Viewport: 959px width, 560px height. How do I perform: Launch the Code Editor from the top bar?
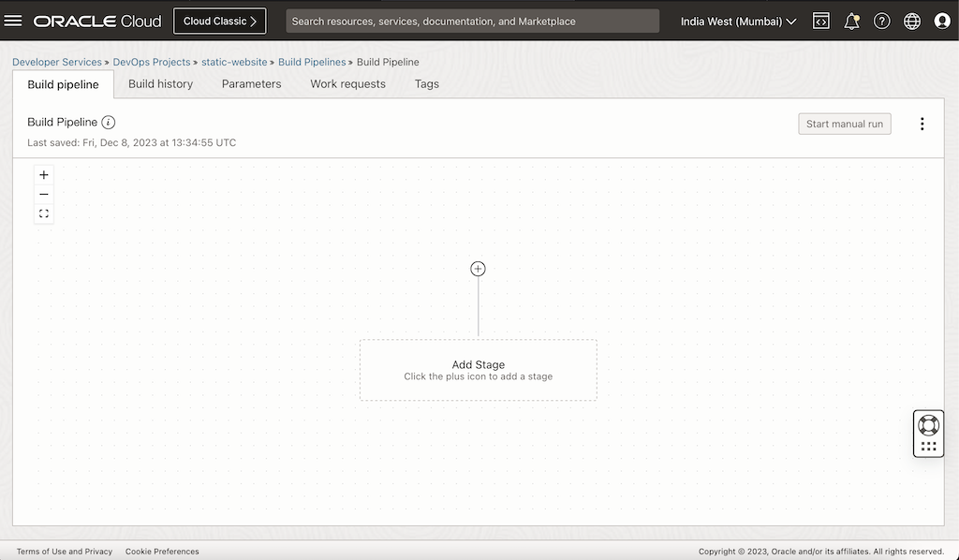pyautogui.click(x=820, y=20)
